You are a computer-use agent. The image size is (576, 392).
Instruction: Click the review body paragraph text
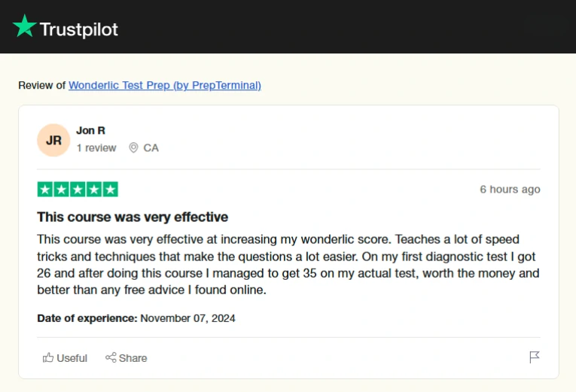coord(288,263)
